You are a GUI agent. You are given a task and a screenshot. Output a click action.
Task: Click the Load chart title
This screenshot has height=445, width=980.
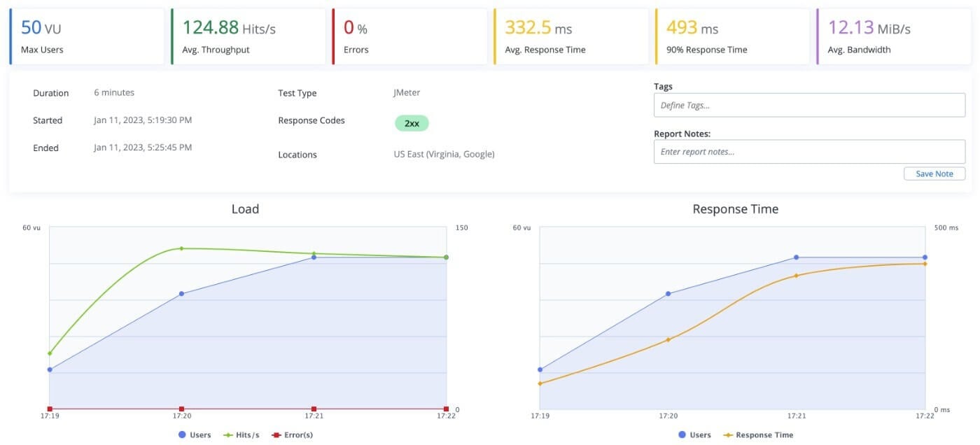pos(245,209)
